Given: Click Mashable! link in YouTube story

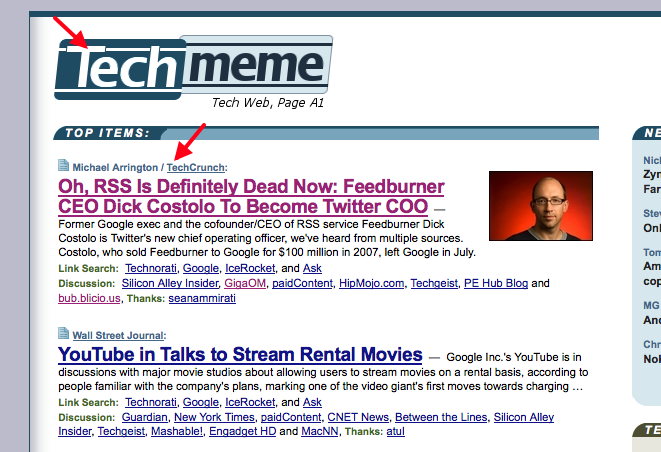Looking at the screenshot, I should click(x=170, y=432).
